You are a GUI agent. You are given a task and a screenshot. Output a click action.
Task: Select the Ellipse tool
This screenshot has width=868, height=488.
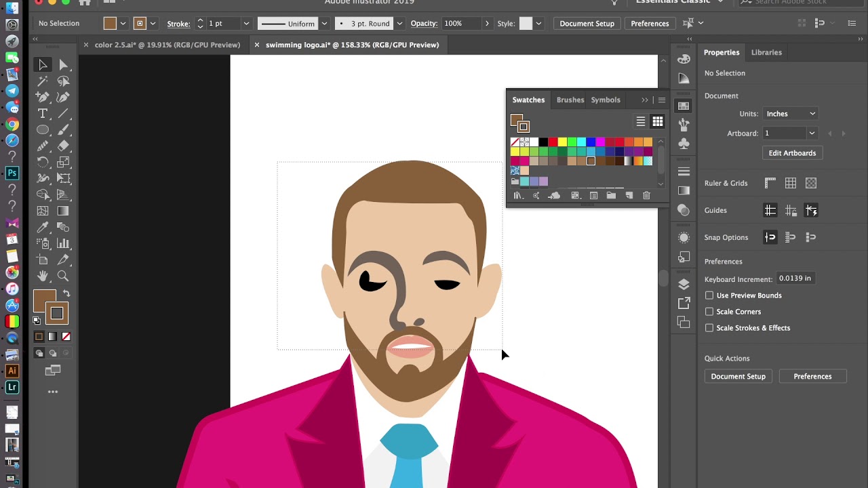coord(43,129)
